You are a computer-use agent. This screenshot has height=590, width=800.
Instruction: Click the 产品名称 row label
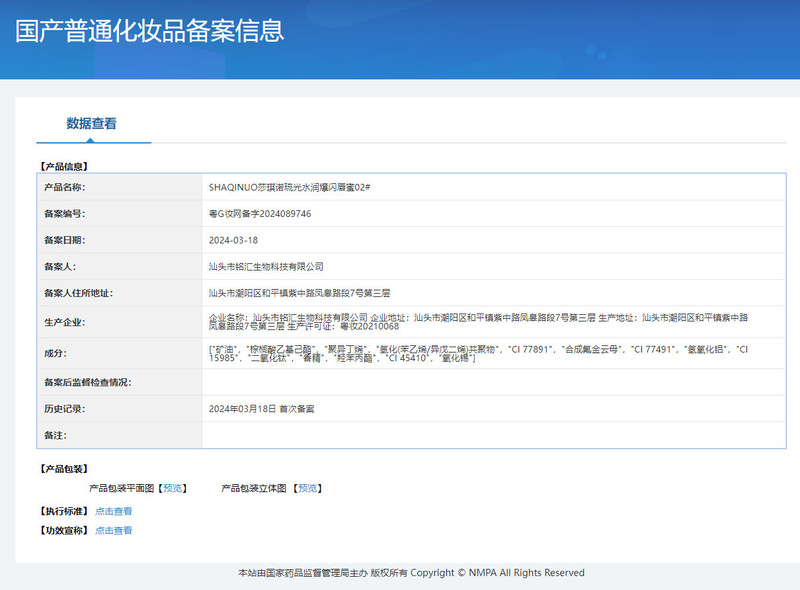pos(64,187)
